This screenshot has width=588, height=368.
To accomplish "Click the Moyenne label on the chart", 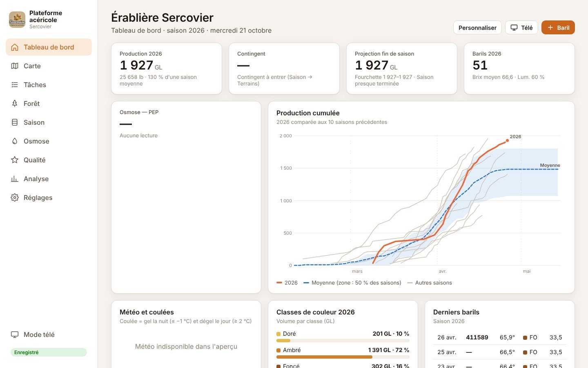I will pyautogui.click(x=550, y=165).
